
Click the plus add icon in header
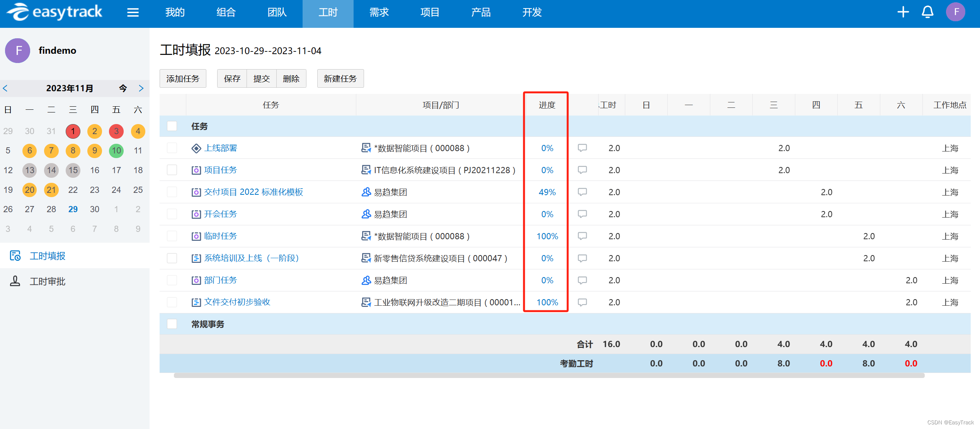(x=903, y=12)
